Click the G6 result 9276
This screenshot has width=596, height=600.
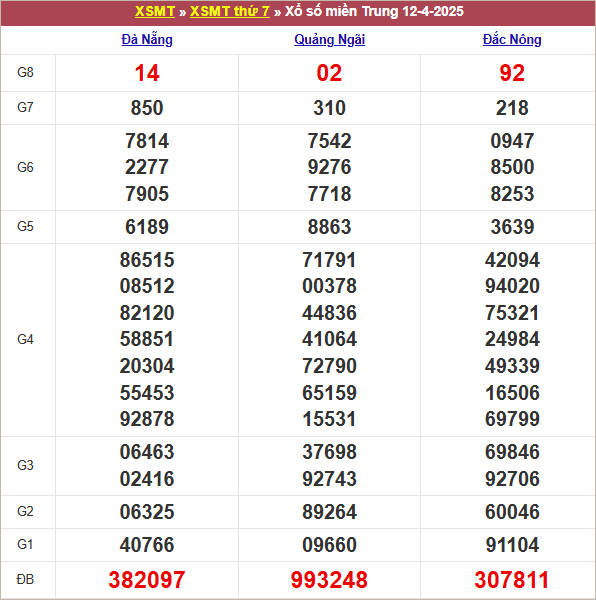click(x=329, y=167)
